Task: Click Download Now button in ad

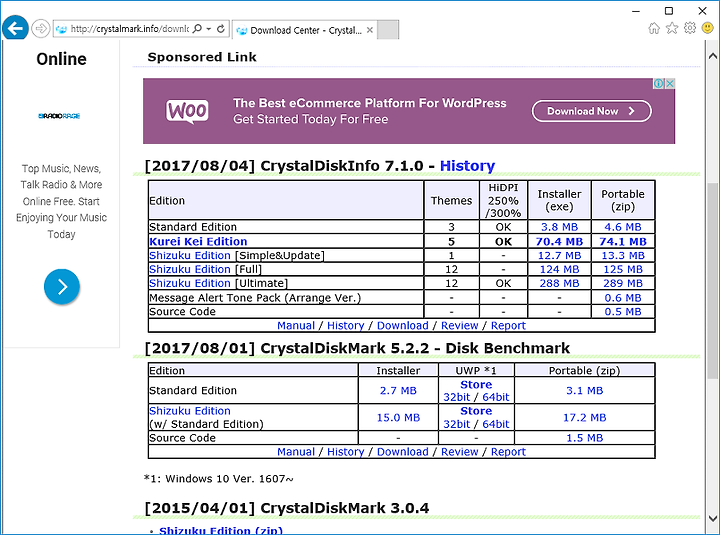Action: click(x=591, y=111)
